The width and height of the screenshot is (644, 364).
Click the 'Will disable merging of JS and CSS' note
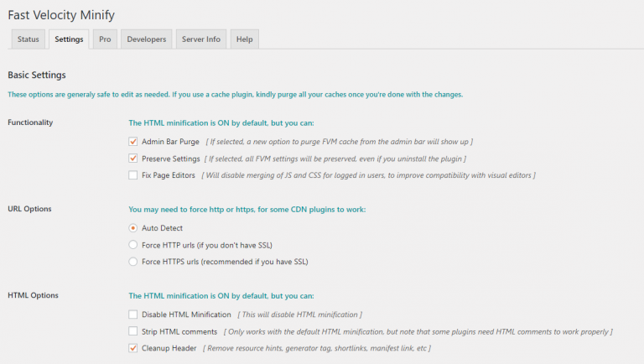pyautogui.click(x=368, y=175)
